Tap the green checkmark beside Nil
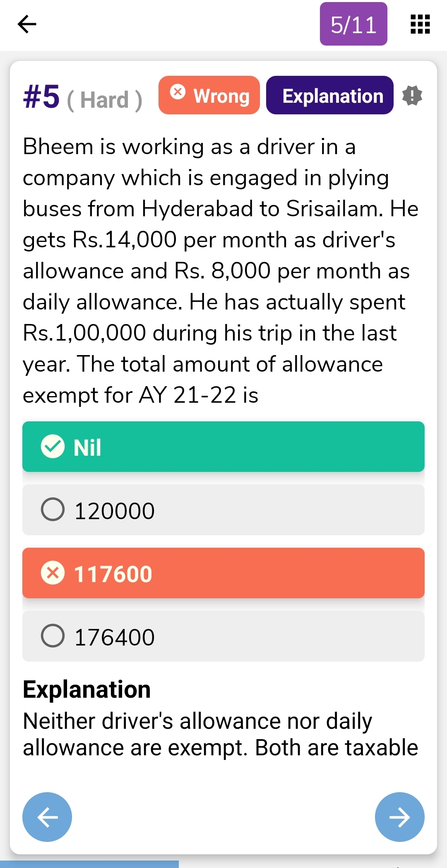This screenshot has height=868, width=447. [53, 447]
